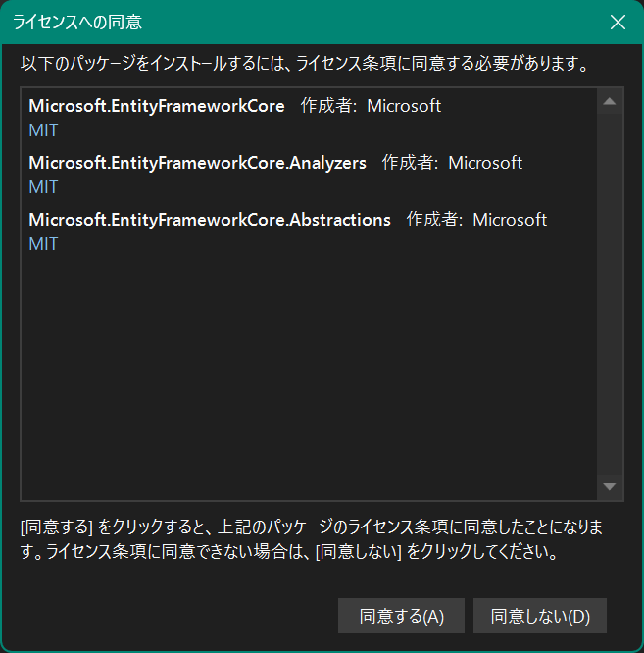Select the Microsoft.EntityFrameworkCore package name
Viewport: 644px width, 653px height.
[x=157, y=106]
